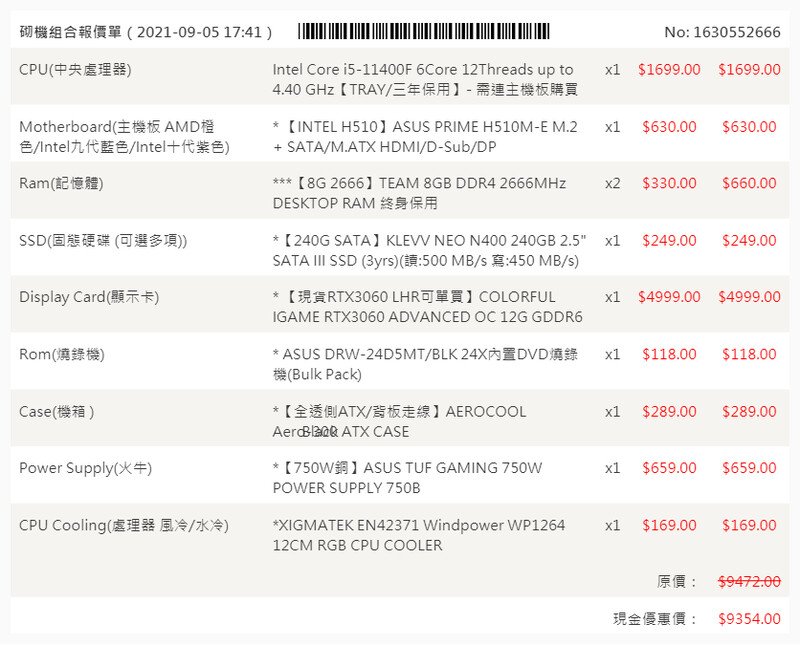800x645 pixels.
Task: Click the Display Card(顯示卡) category label
Action: [89, 298]
